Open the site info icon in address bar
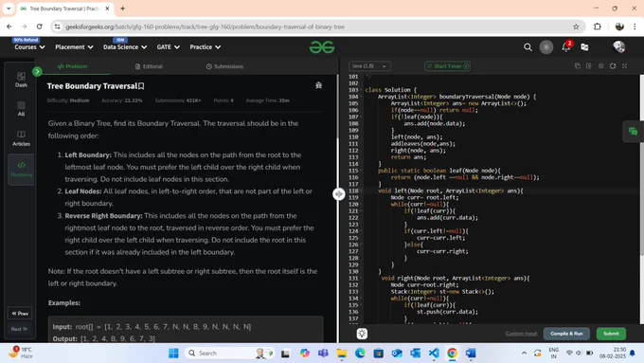The width and height of the screenshot is (644, 363). [x=58, y=27]
